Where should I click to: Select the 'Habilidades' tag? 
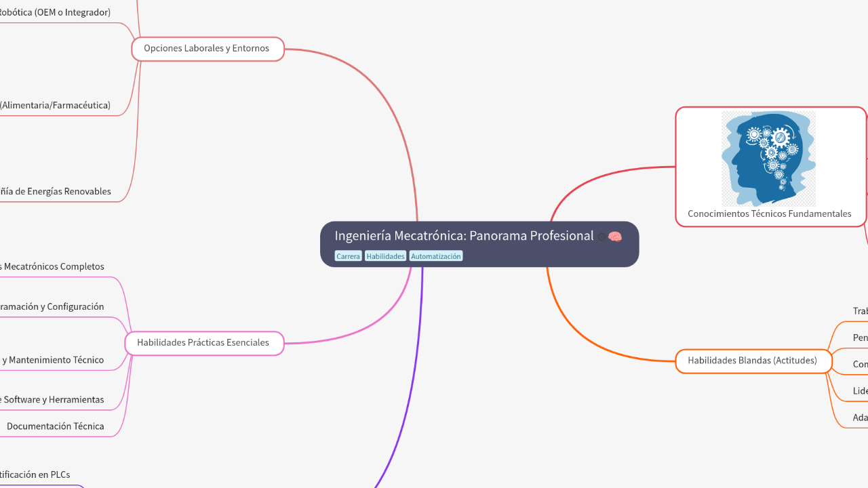pyautogui.click(x=385, y=256)
